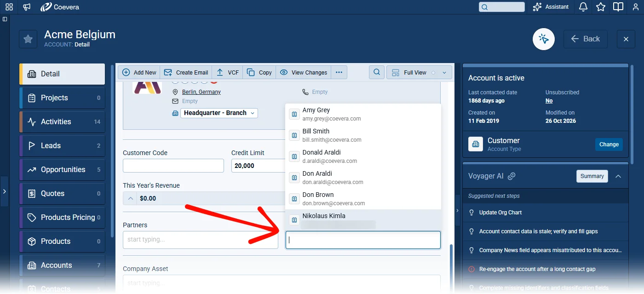Open the Accounts tab
Screen dimensions: 644x294
pos(62,265)
